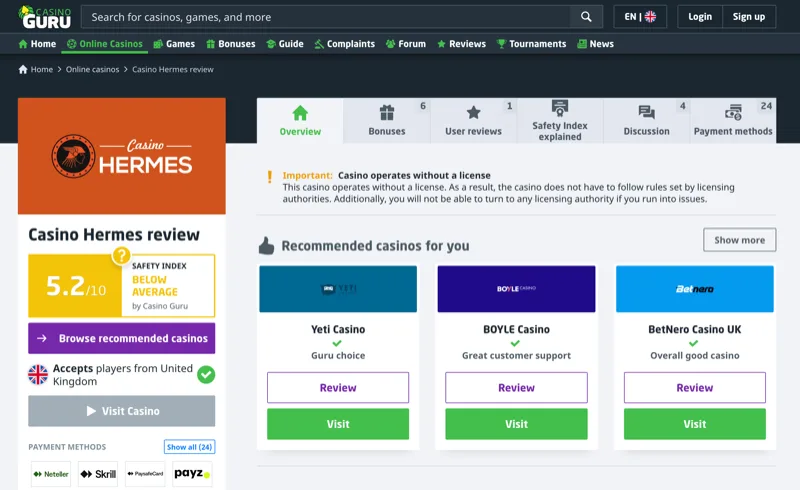This screenshot has width=800, height=490.
Task: Click the Login button
Action: point(699,17)
